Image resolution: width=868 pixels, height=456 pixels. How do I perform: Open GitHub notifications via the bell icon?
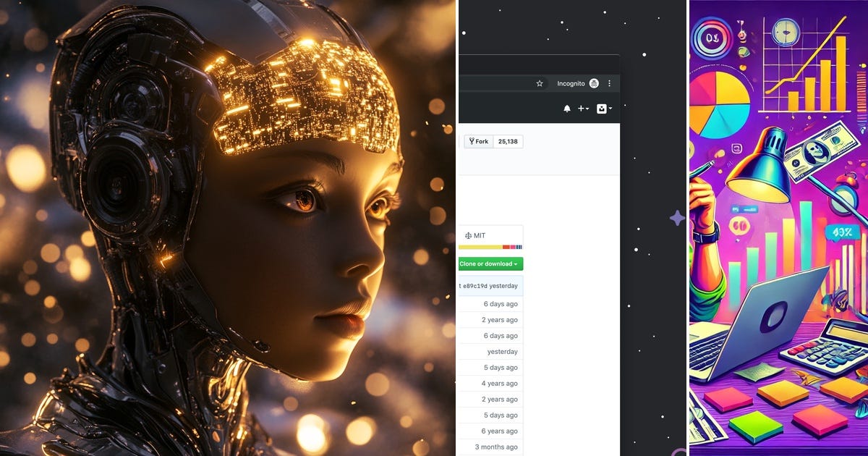coord(567,109)
